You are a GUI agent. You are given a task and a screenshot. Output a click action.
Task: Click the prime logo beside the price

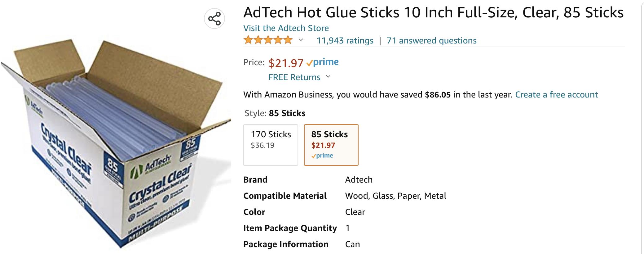tap(322, 62)
